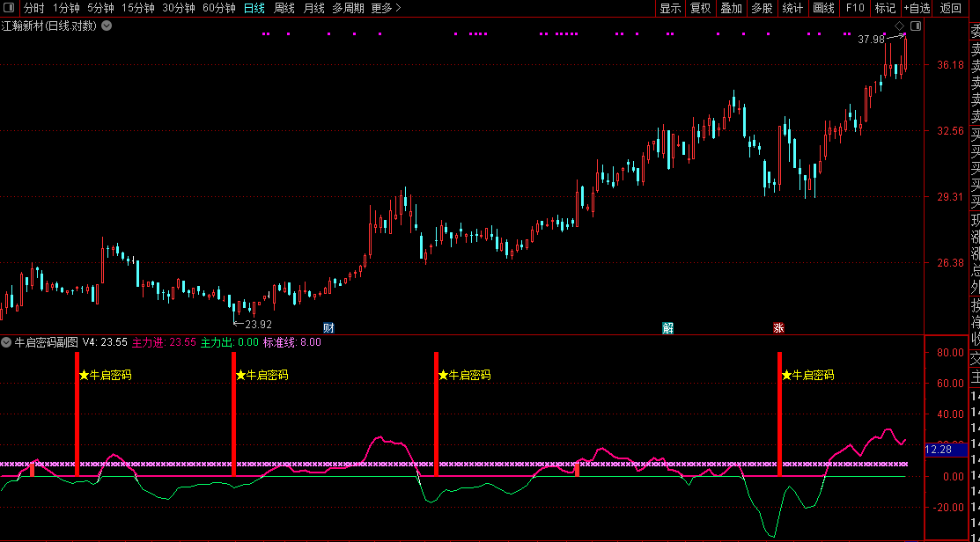Expand the 更多 periods menu
Viewport: 980px width, 542px height.
pyautogui.click(x=386, y=8)
